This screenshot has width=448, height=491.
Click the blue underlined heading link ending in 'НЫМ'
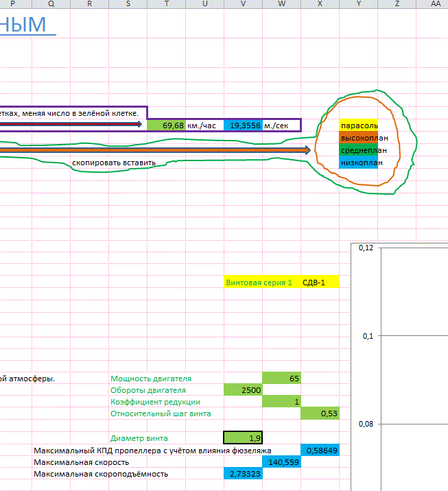[x=23, y=24]
